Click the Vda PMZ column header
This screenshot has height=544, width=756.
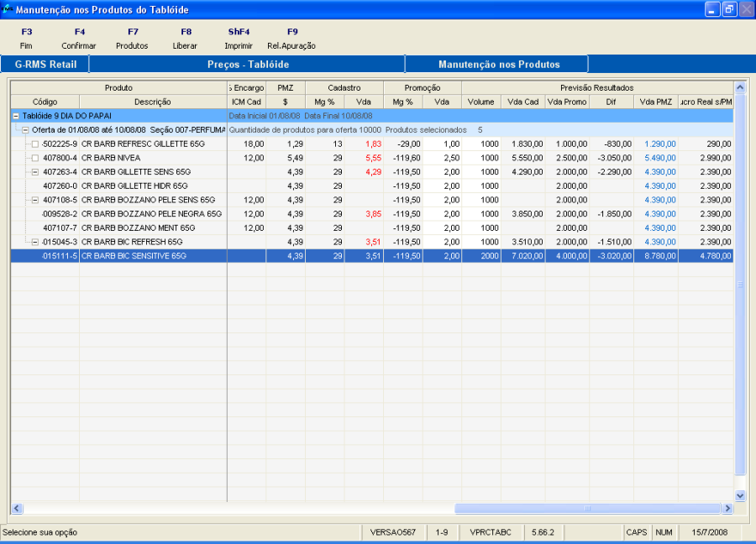click(656, 102)
